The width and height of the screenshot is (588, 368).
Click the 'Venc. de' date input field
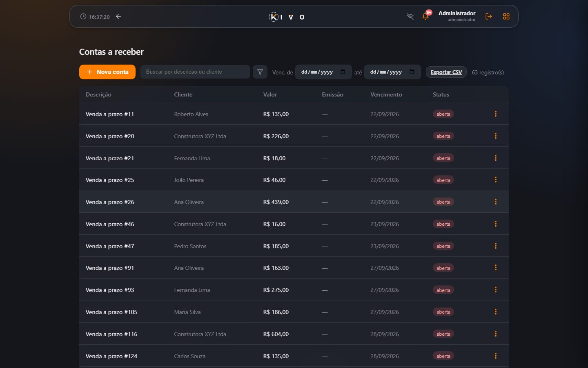323,72
